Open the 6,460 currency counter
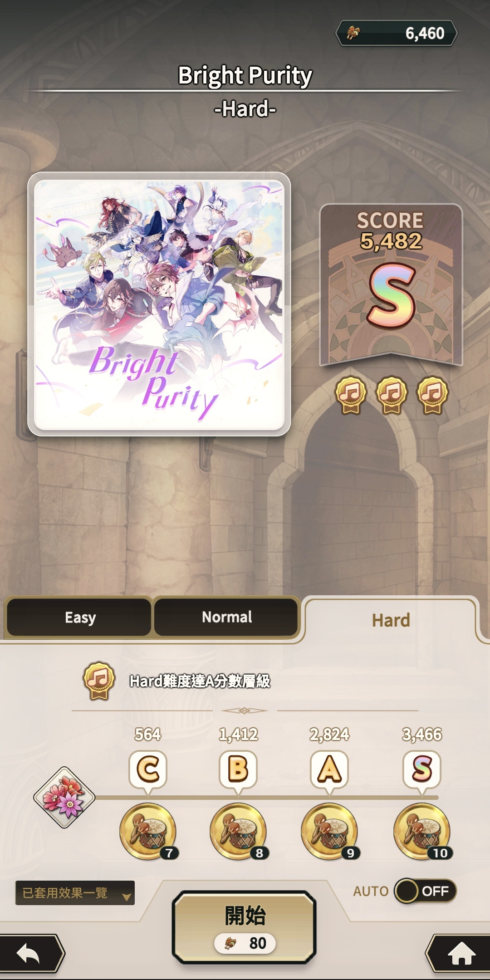 coord(396,33)
